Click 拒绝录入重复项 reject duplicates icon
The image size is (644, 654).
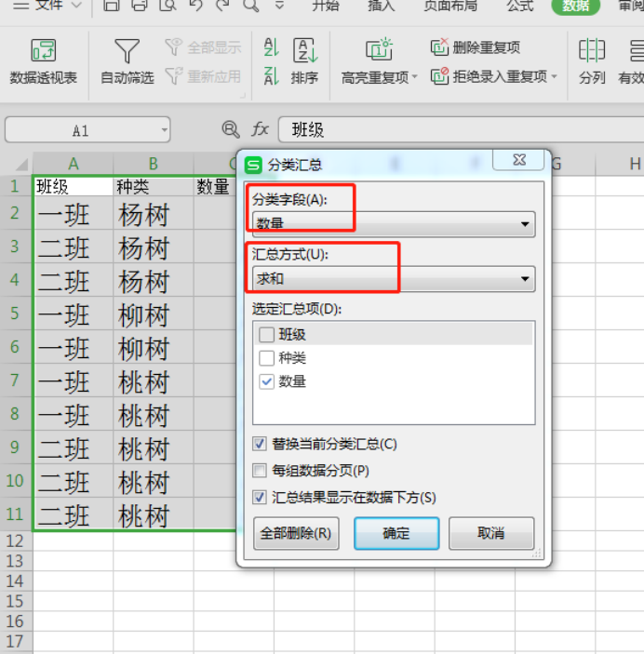439,76
